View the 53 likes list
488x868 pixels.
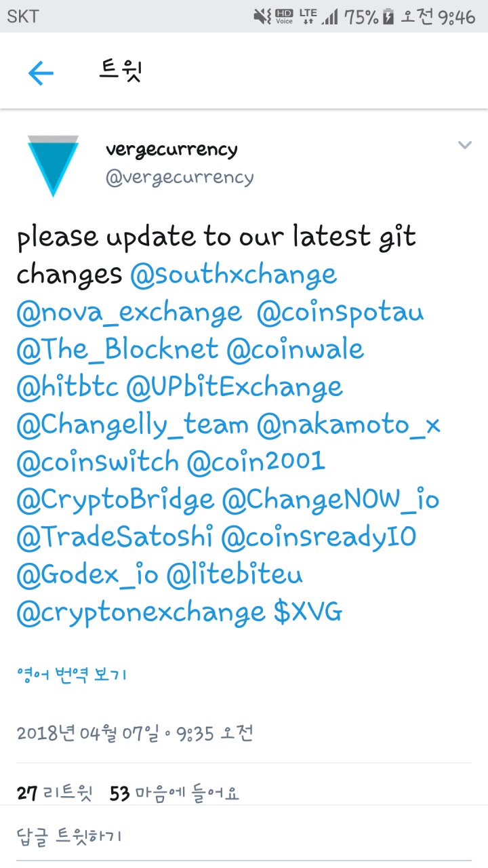coord(174,793)
